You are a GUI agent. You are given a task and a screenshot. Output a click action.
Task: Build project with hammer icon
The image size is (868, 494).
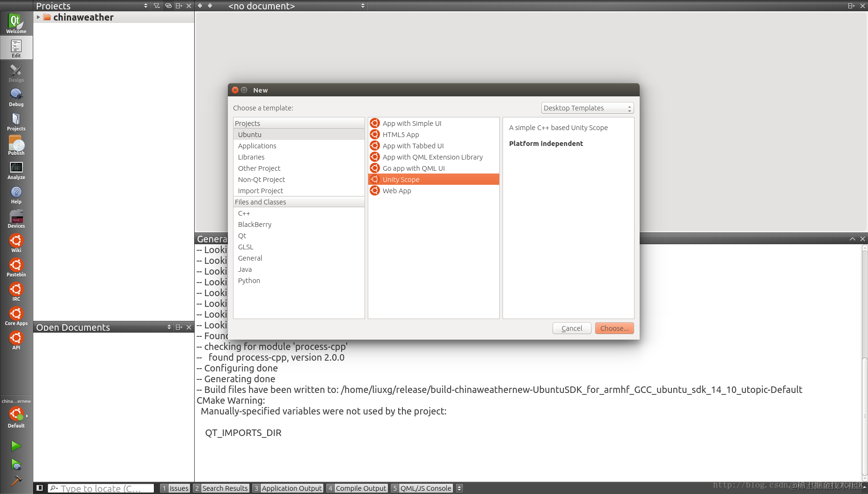(x=16, y=480)
